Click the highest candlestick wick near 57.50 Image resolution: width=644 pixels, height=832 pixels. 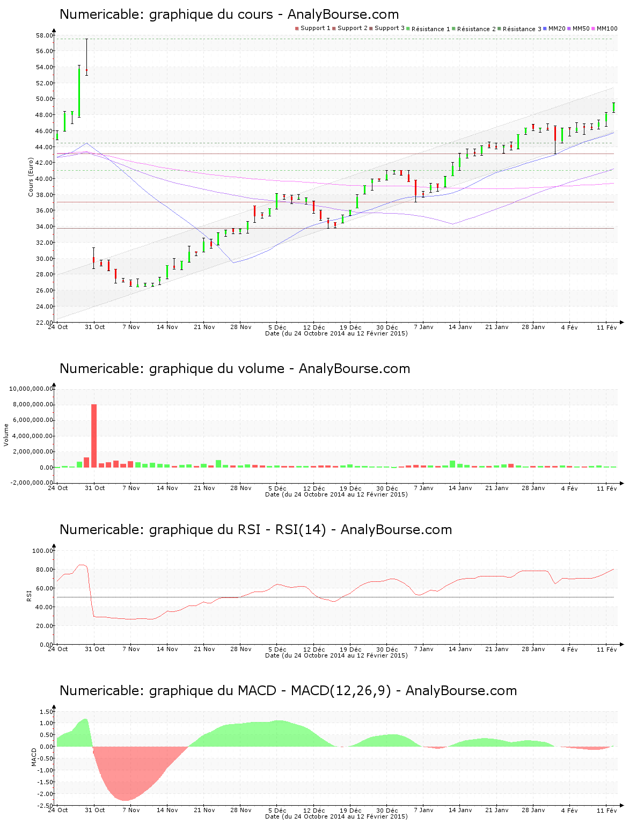[x=86, y=56]
